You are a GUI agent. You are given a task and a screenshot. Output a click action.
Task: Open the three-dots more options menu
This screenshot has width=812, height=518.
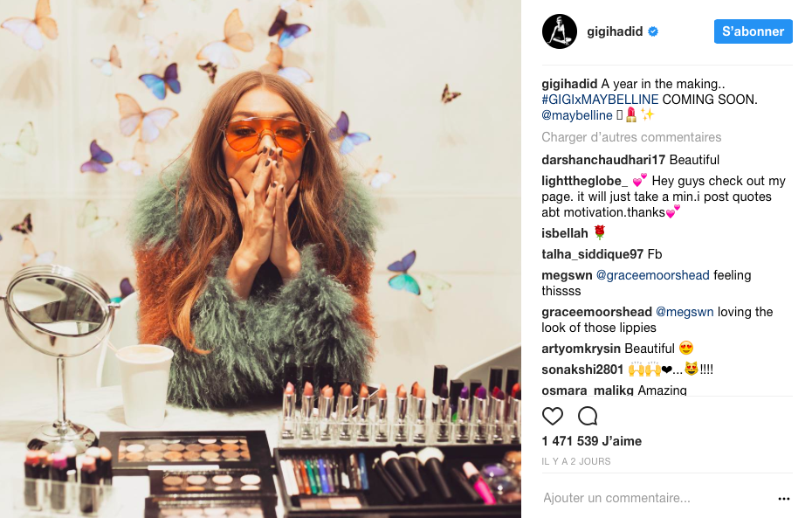coord(783,498)
